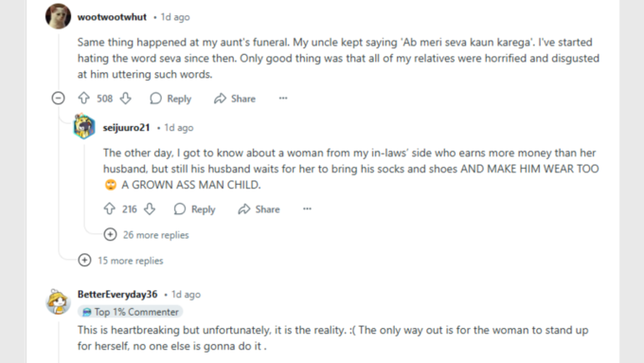
Task: Reply to seijuuro21's comment
Action: [195, 209]
